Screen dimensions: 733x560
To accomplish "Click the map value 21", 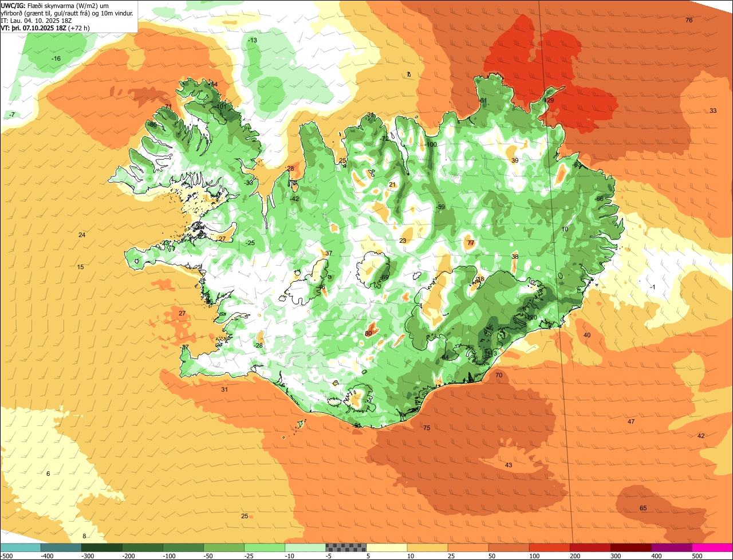I will [392, 185].
